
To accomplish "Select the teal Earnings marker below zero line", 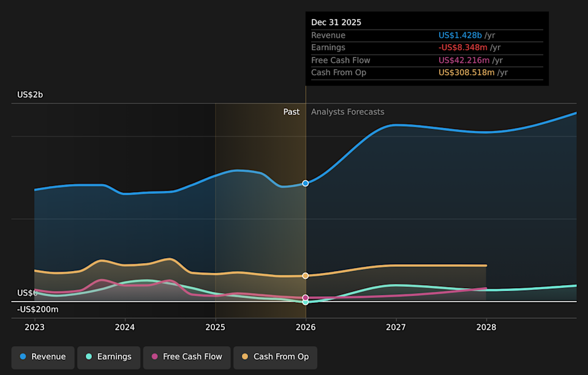I will coord(305,302).
